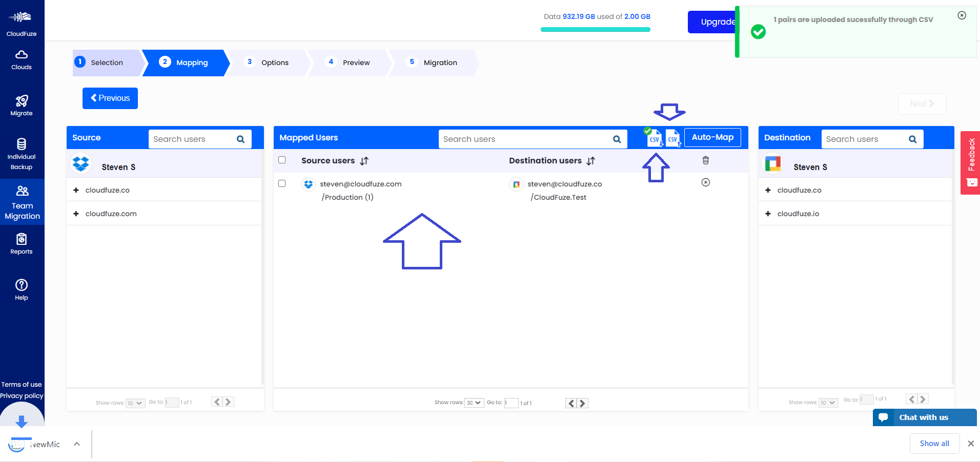Click the Destination go-to page field
The width and height of the screenshot is (980, 462).
click(866, 400)
